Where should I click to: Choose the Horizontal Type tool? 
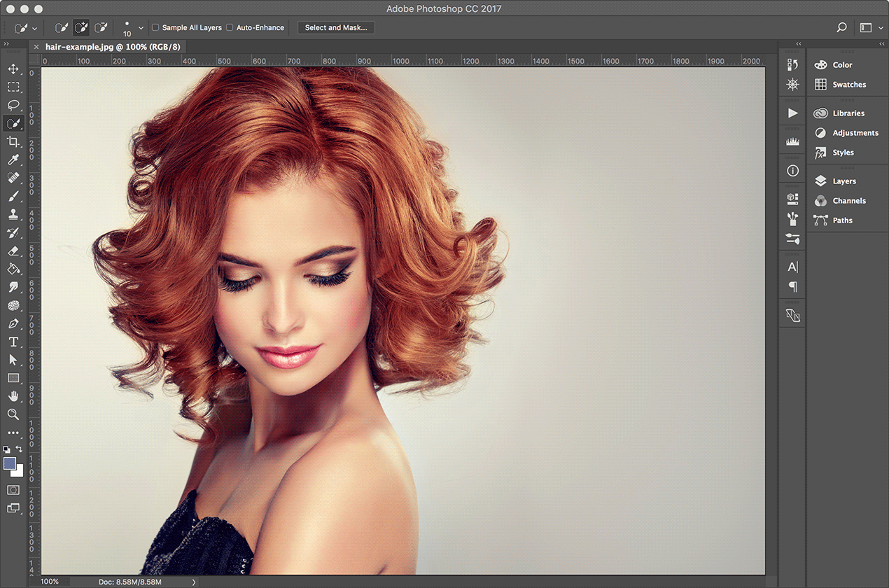(x=13, y=342)
